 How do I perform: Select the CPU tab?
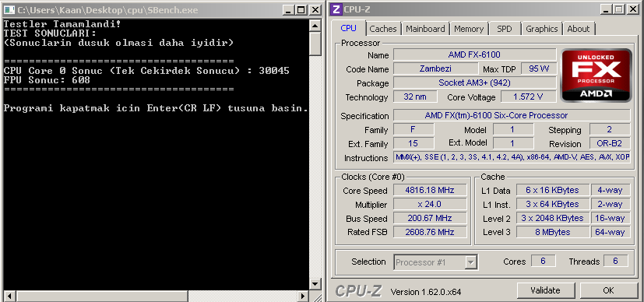(349, 28)
